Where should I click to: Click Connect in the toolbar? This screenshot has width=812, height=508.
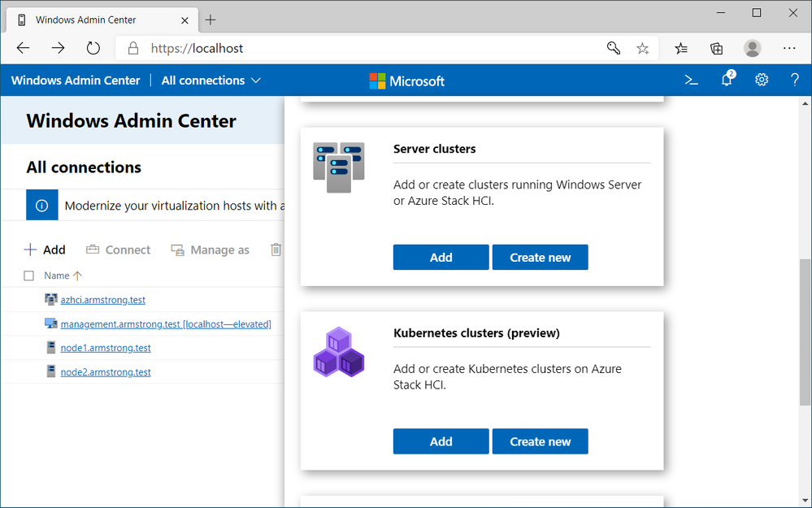(x=118, y=250)
